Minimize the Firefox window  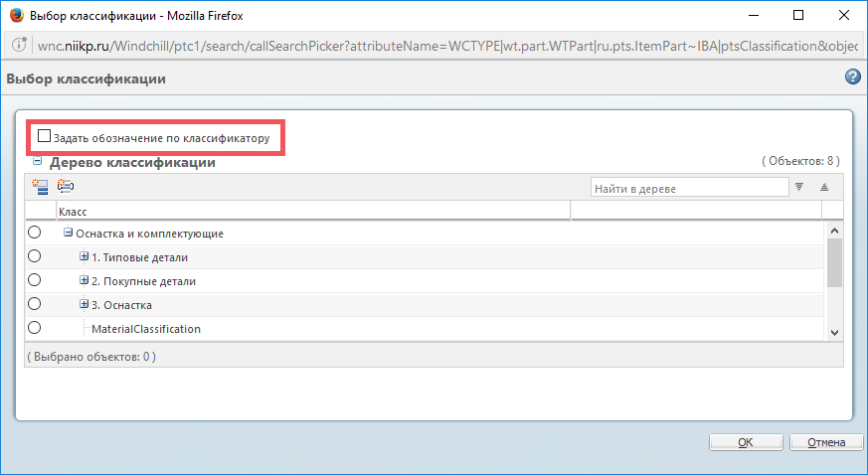pos(753,15)
